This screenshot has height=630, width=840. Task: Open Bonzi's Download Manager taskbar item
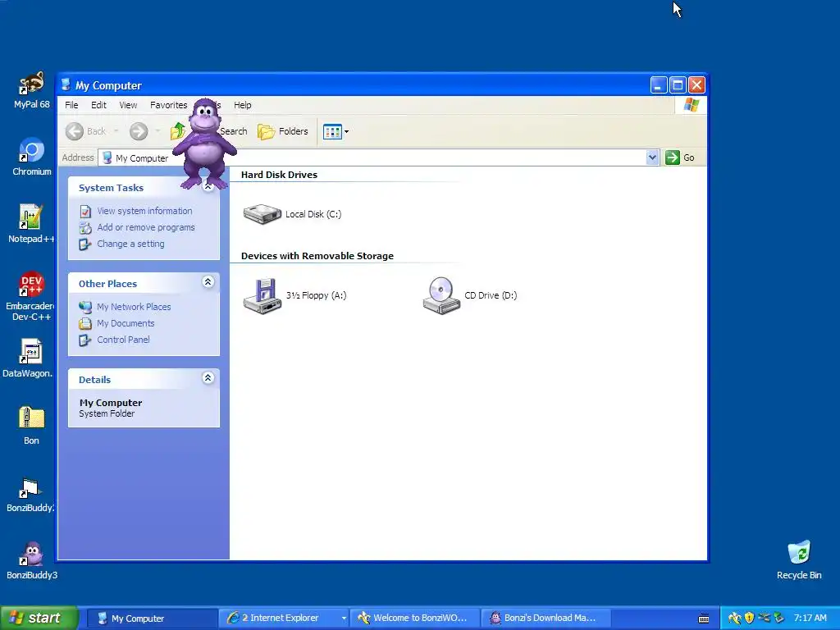point(546,619)
